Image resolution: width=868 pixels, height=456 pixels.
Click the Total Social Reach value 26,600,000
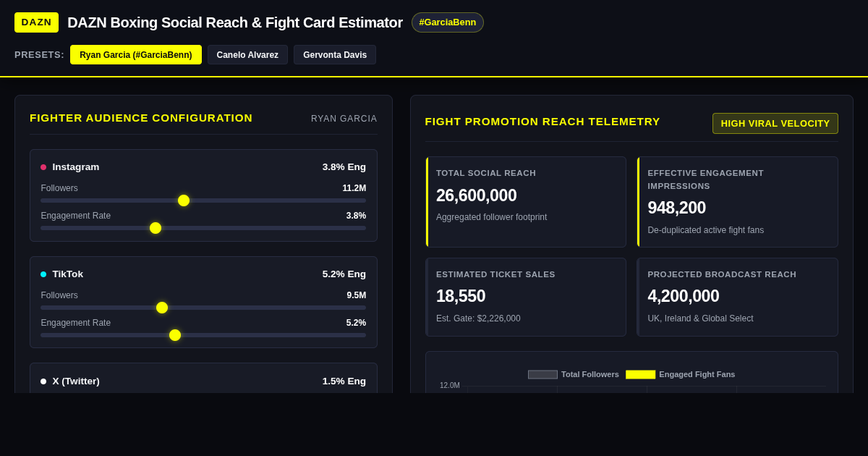tap(477, 195)
